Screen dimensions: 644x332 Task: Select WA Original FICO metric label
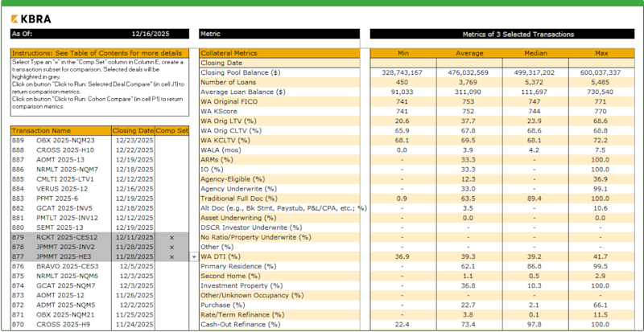[x=229, y=101]
